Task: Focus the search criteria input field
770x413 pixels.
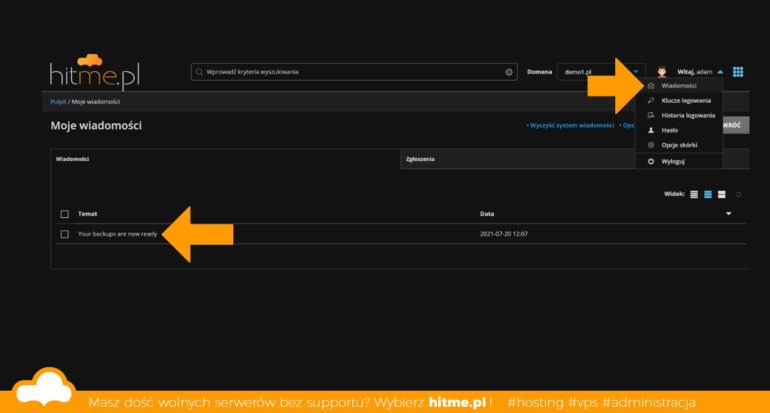Action: [x=354, y=72]
